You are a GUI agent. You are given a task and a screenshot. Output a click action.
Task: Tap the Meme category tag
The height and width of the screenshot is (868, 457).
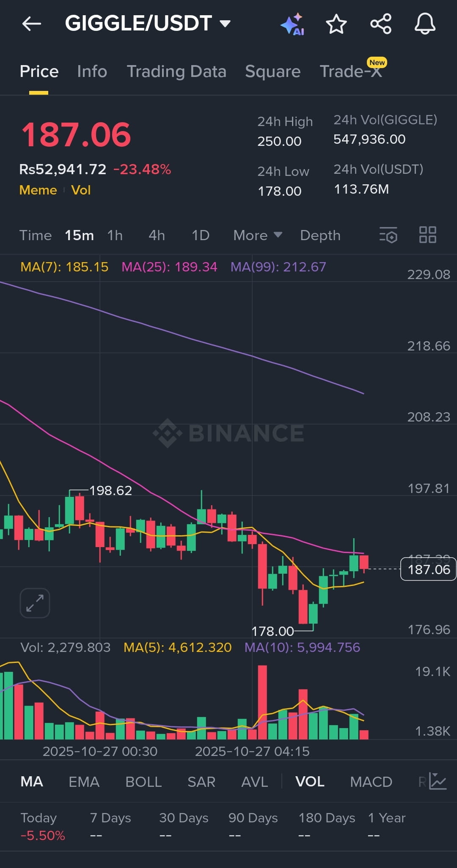[x=38, y=190]
